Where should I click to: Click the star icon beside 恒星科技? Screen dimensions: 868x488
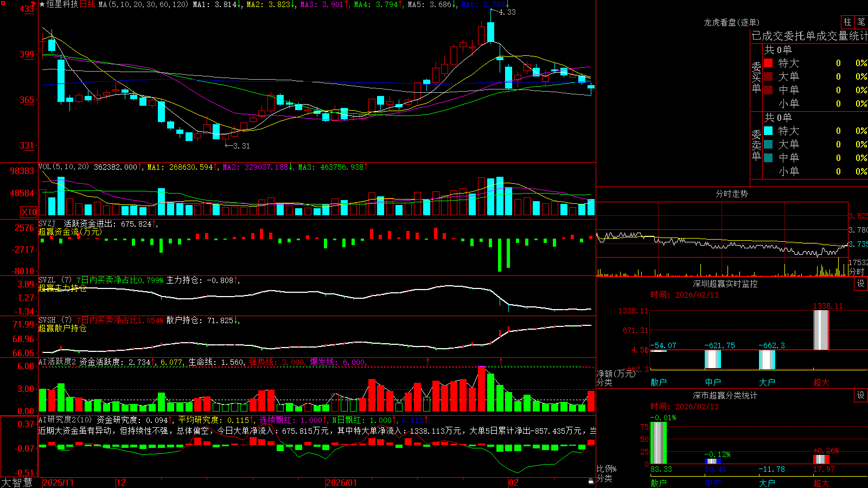[42, 4]
